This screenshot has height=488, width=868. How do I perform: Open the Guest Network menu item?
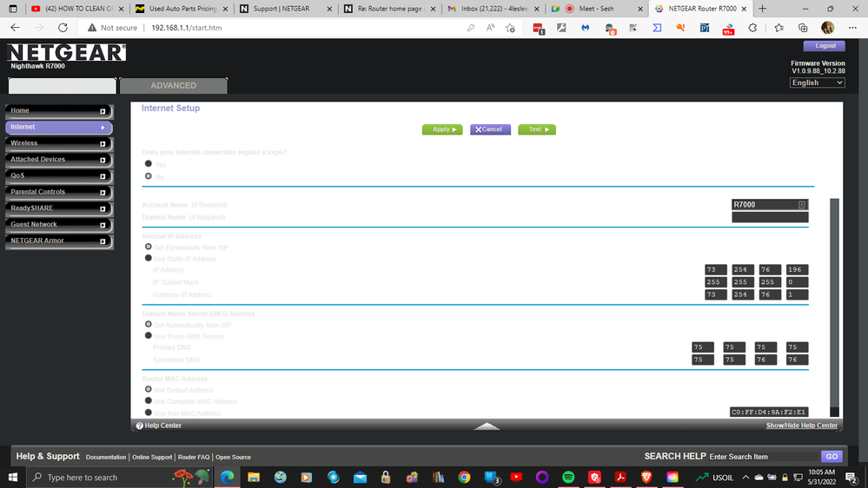pyautogui.click(x=59, y=225)
